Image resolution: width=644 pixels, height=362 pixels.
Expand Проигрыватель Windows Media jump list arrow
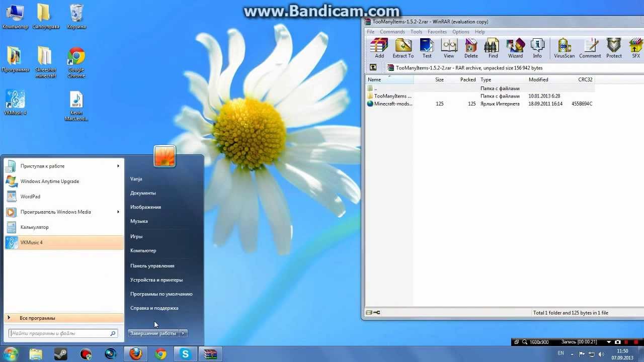(119, 212)
